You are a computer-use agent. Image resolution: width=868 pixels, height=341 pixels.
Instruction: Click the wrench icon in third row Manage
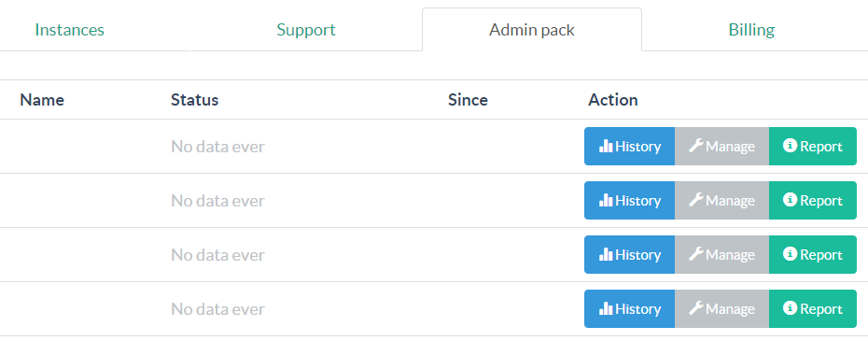(x=696, y=254)
